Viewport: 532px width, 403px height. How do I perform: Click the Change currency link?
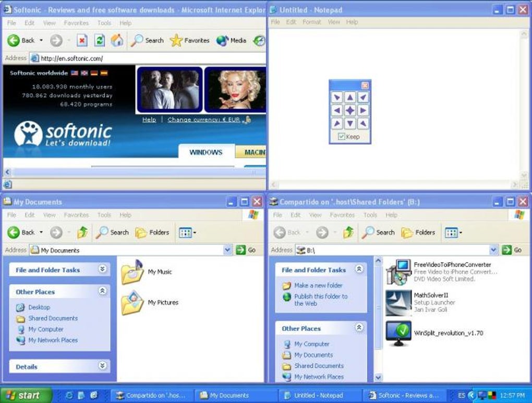click(x=203, y=120)
